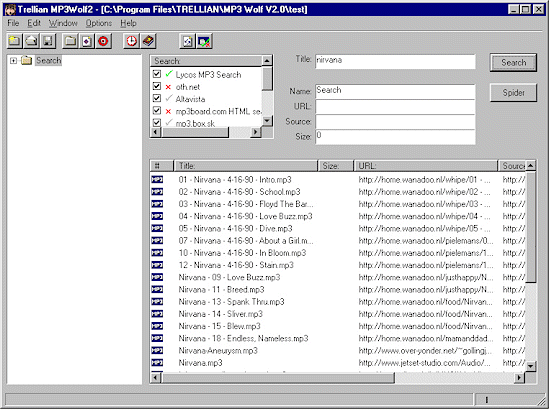Select the Search item in tree
The height and width of the screenshot is (410, 550).
(48, 60)
